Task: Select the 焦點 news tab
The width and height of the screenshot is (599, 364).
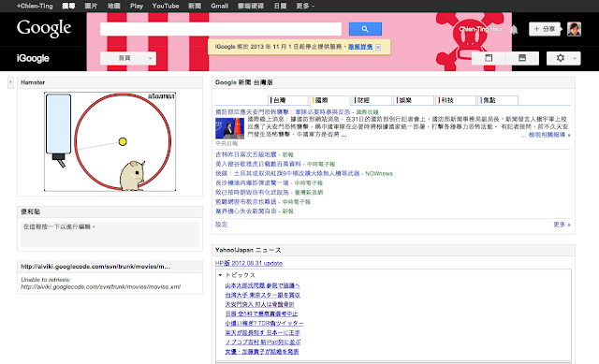Action: click(498, 100)
